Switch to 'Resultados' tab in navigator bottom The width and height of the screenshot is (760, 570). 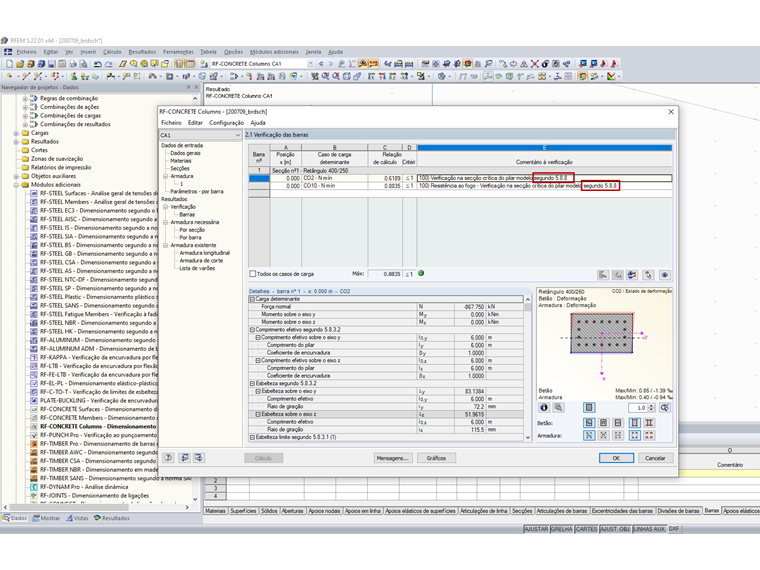click(x=112, y=518)
